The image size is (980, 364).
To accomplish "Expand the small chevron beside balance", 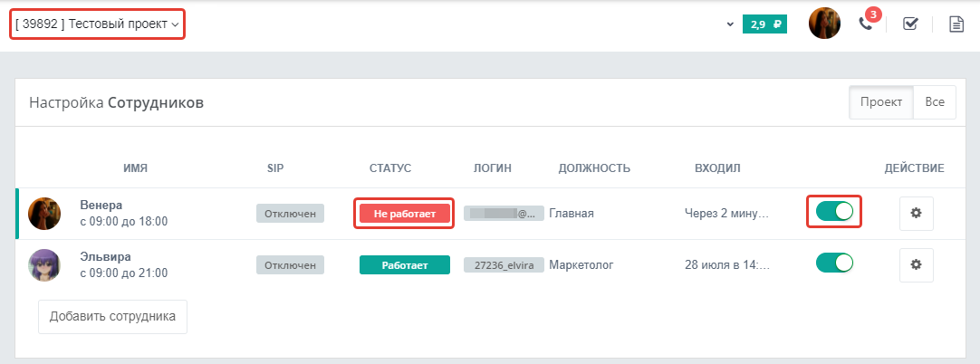I will point(730,25).
